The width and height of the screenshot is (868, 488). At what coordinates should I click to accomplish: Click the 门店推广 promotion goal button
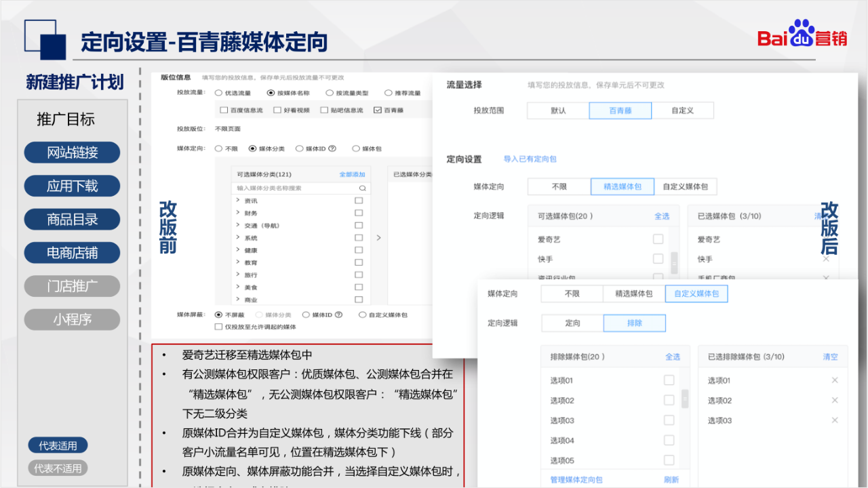point(72,286)
